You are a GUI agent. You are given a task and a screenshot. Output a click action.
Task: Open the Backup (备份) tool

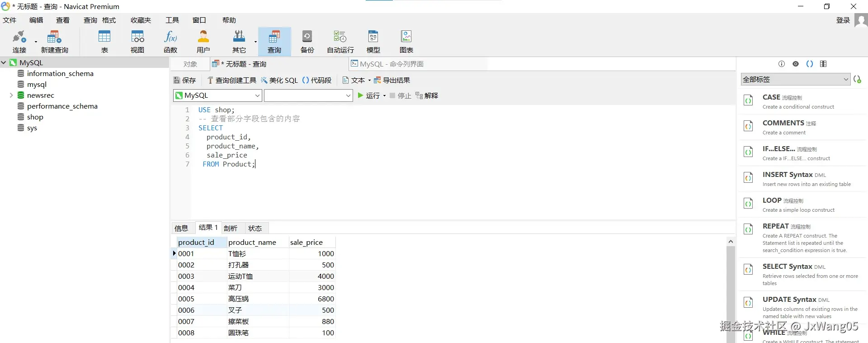(307, 42)
